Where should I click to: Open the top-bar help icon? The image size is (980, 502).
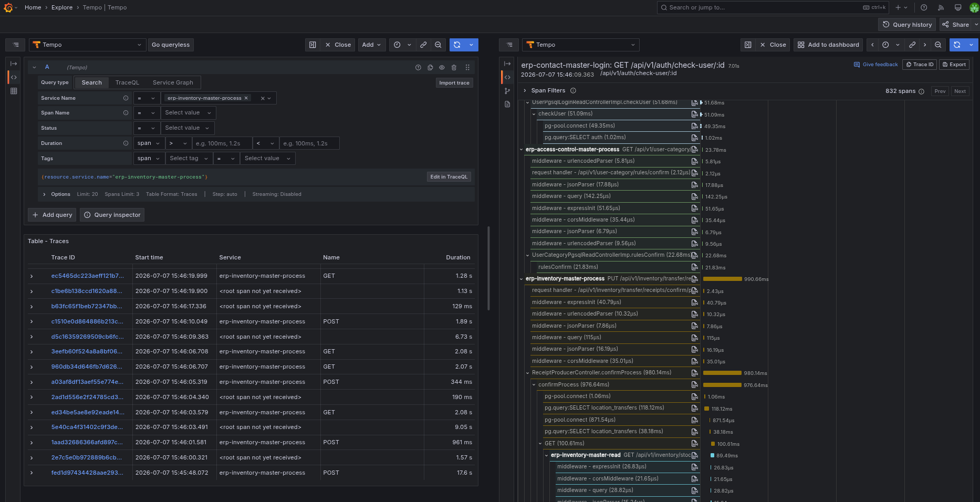coord(924,7)
